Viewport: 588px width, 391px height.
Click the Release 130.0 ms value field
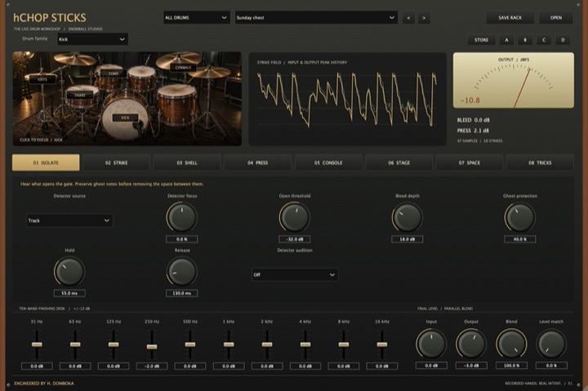pos(182,293)
